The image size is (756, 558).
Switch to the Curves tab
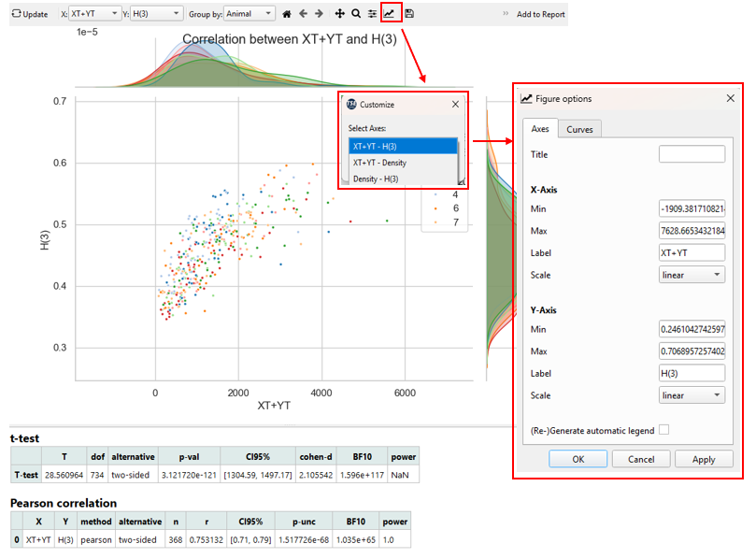pyautogui.click(x=580, y=129)
